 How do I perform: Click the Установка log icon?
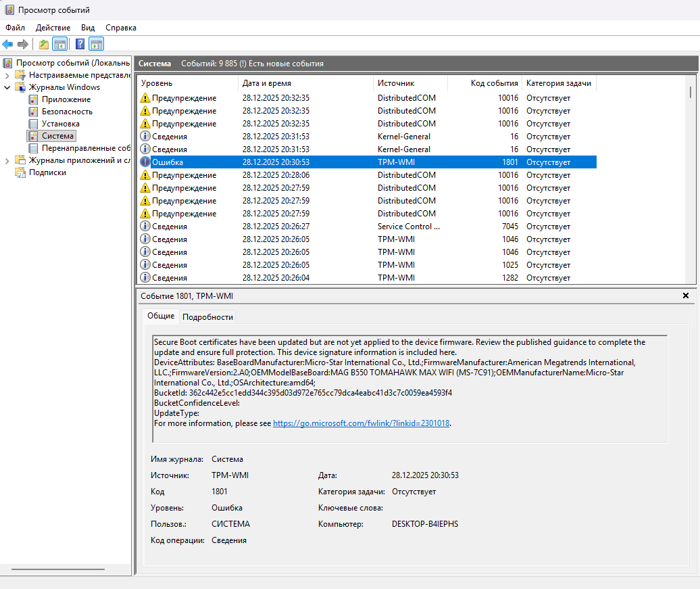coord(33,124)
